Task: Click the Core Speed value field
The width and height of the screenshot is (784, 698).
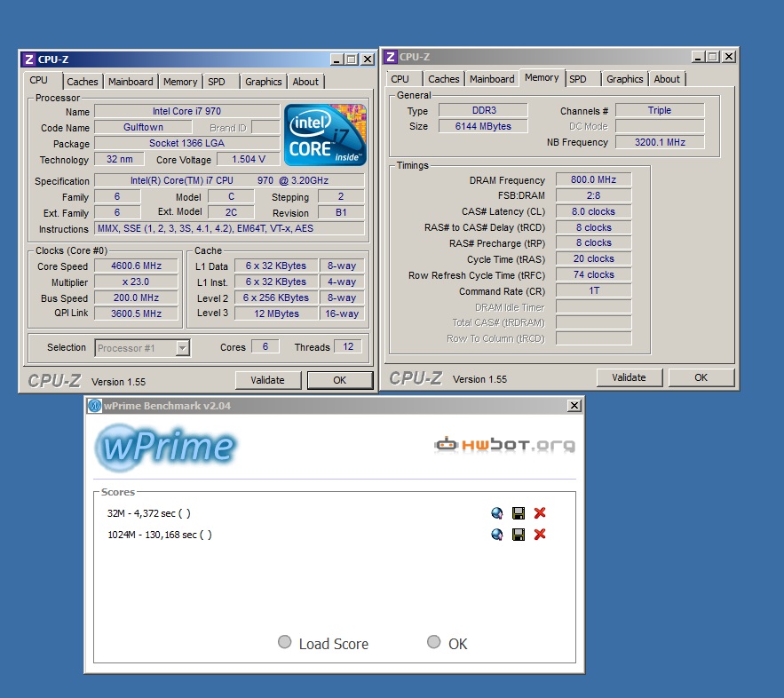Action: click(x=136, y=266)
